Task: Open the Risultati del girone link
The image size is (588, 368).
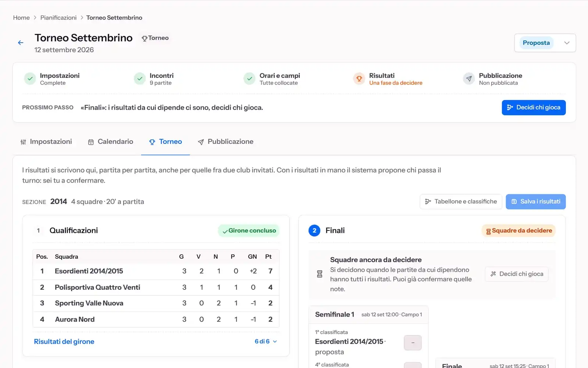Action: [64, 342]
